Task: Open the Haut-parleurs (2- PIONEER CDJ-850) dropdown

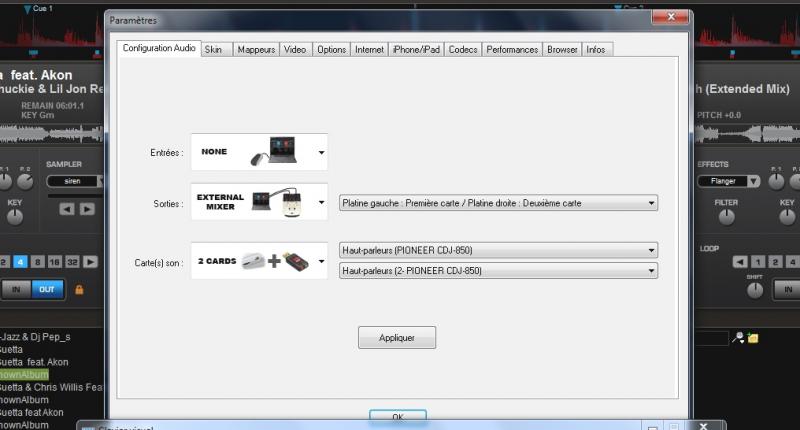Action: (498, 270)
